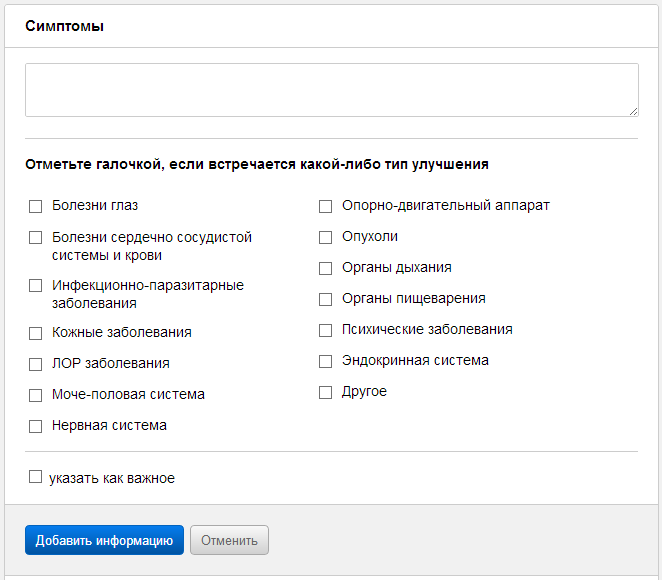
Task: Enable the Органы дыхания checkbox
Action: [325, 268]
